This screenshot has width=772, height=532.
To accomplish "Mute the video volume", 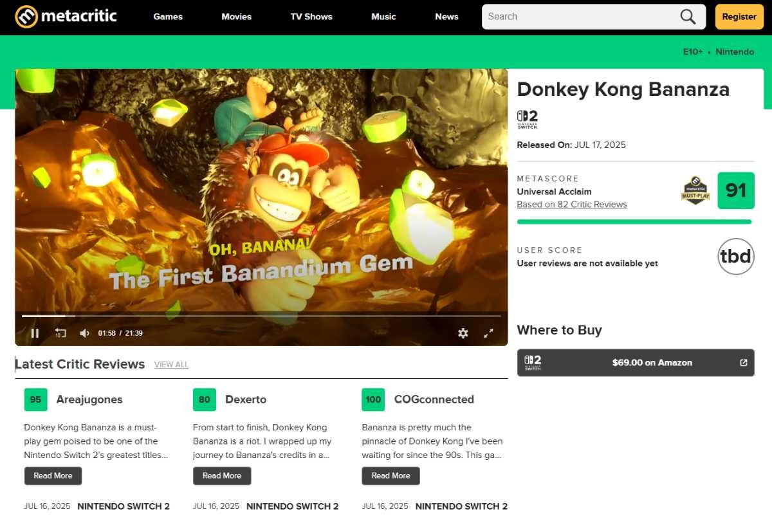I will (x=84, y=333).
